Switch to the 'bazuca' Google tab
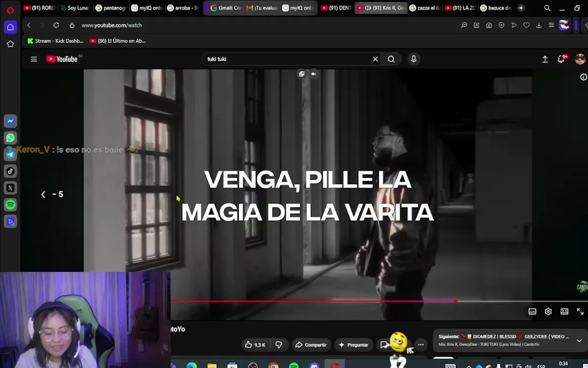This screenshot has height=368, width=588. coord(496,8)
